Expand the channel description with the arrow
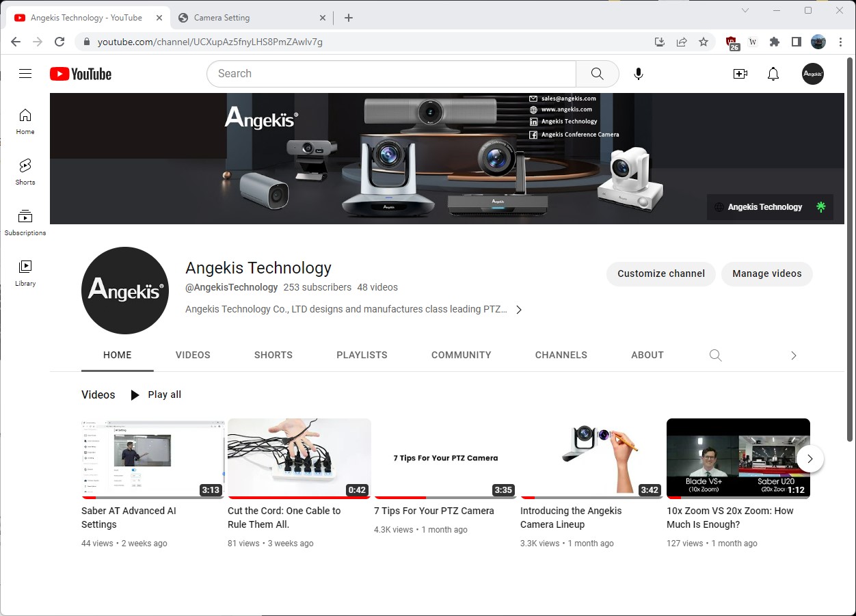856x616 pixels. point(519,309)
